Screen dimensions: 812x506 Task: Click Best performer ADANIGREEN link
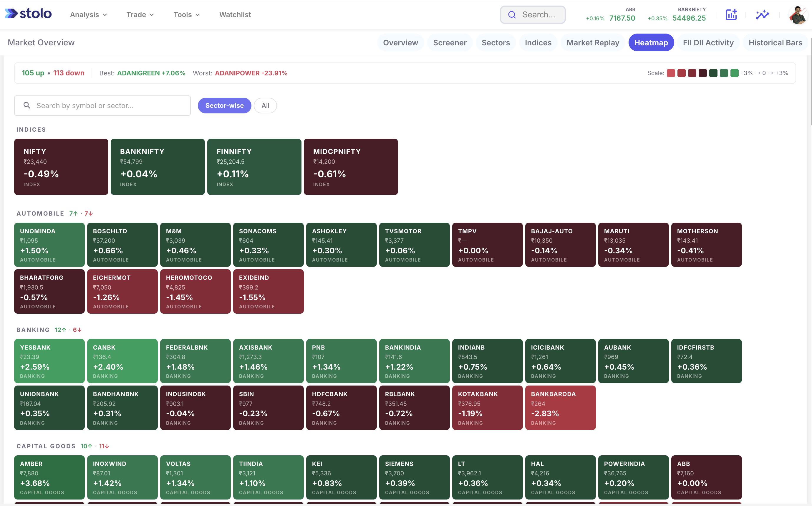coord(151,73)
